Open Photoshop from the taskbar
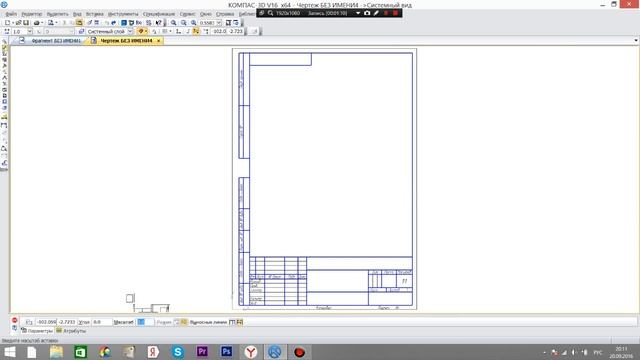The width and height of the screenshot is (640, 360). (x=227, y=352)
